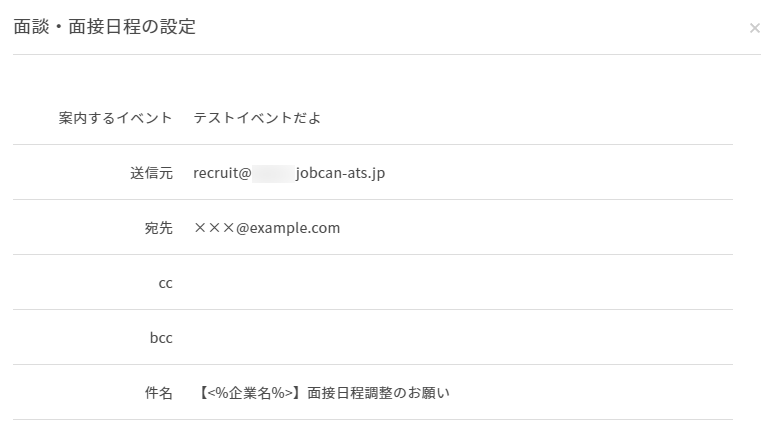The height and width of the screenshot is (424, 772).
Task: Click the 件名 label
Action: [x=158, y=393]
